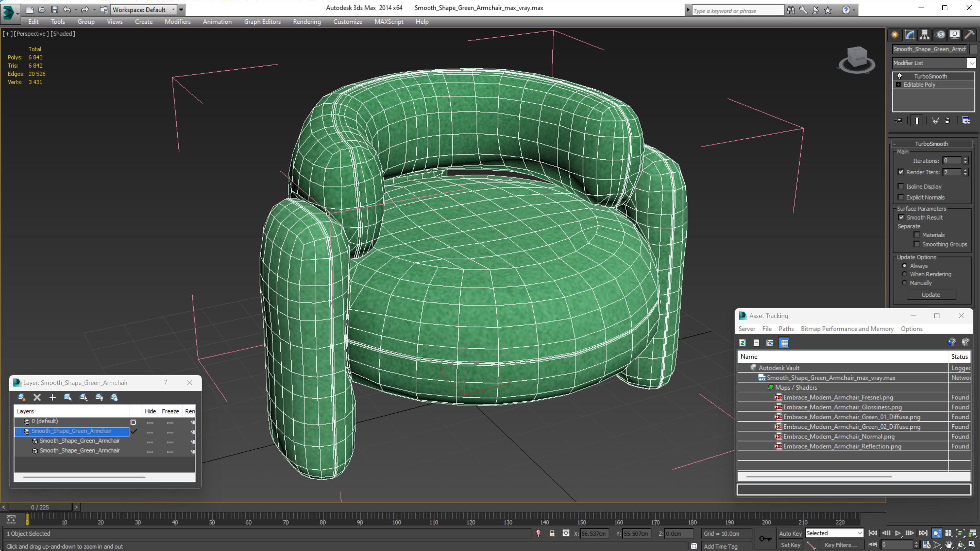Screen dimensions: 980x551
Task: Open the Motion command panel tab
Action: point(940,35)
